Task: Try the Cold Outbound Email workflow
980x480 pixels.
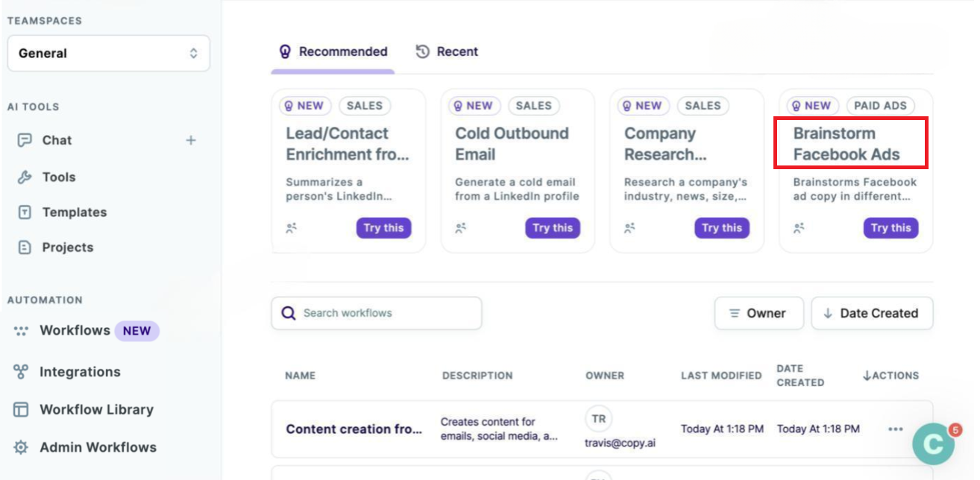Action: pyautogui.click(x=553, y=228)
